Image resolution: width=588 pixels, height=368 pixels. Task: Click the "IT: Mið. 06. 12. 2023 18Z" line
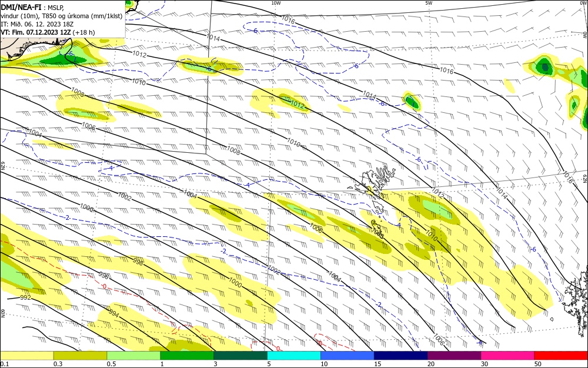37,24
